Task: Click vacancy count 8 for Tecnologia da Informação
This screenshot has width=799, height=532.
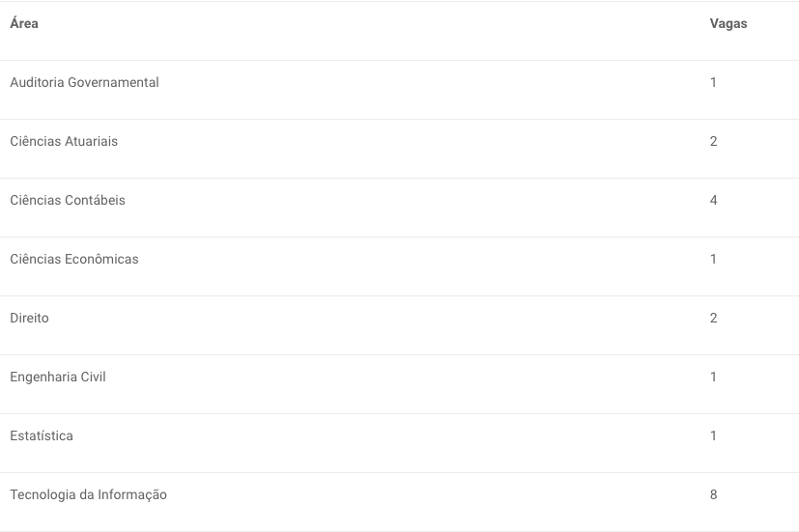Action: 713,495
